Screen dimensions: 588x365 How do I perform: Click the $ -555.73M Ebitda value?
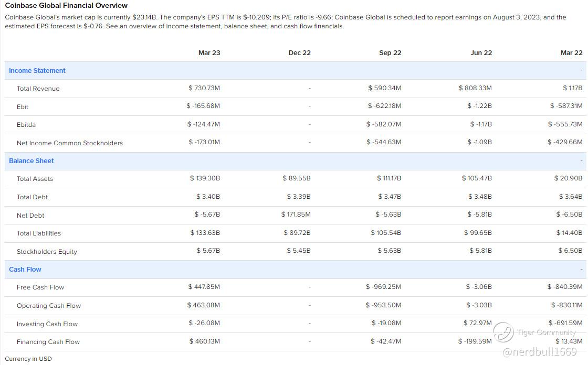(x=565, y=124)
